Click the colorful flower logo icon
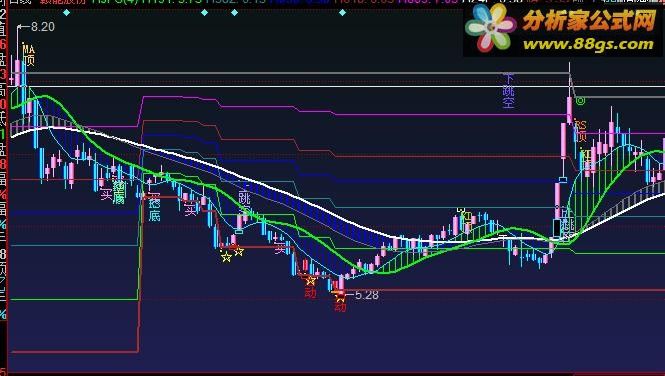The width and height of the screenshot is (665, 376). (490, 28)
